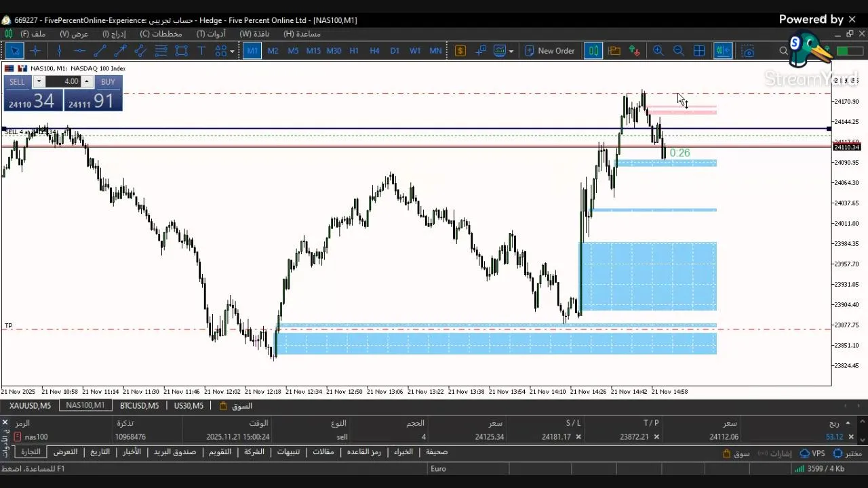Remove stop loss 24181.17 with X
The height and width of the screenshot is (488, 868).
point(578,437)
